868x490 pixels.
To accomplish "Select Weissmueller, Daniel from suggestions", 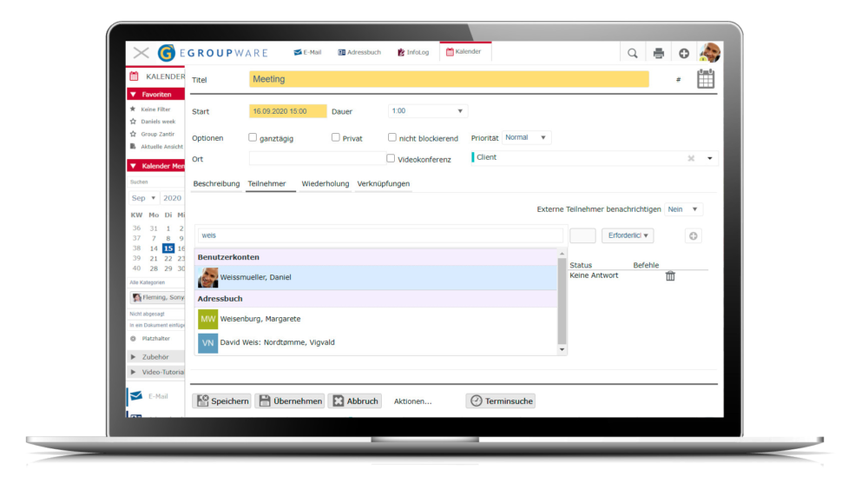I will pos(256,277).
